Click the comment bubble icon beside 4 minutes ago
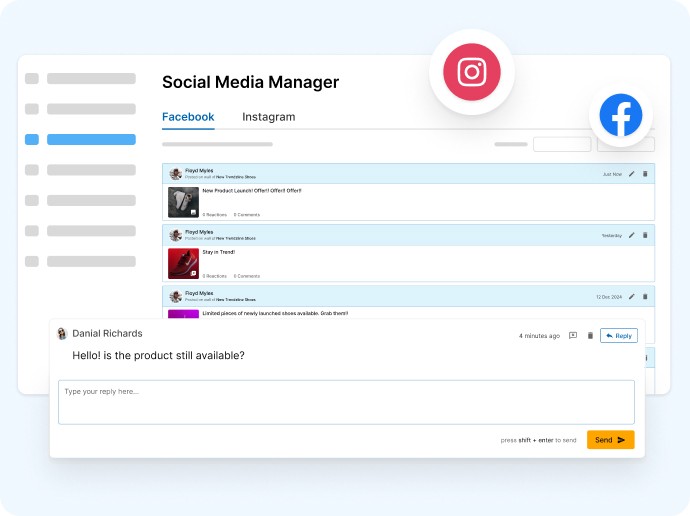This screenshot has height=516, width=690. coord(573,336)
